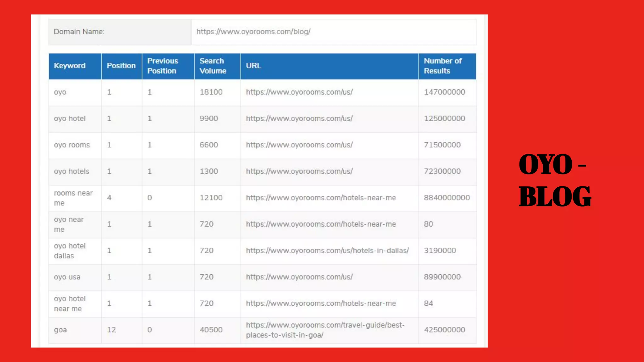Open the URL for oyo hotel keyword
644x362 pixels.
click(x=299, y=118)
